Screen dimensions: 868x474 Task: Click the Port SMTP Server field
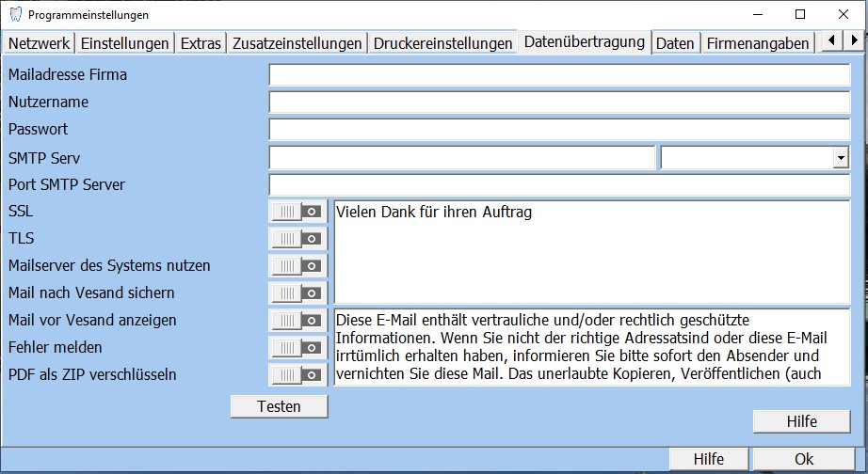[x=559, y=185]
